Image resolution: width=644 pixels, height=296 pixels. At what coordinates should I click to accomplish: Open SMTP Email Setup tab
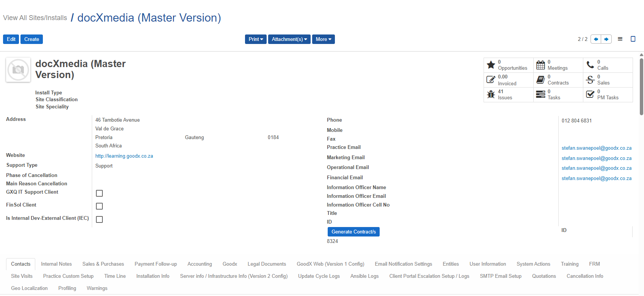[501, 276]
